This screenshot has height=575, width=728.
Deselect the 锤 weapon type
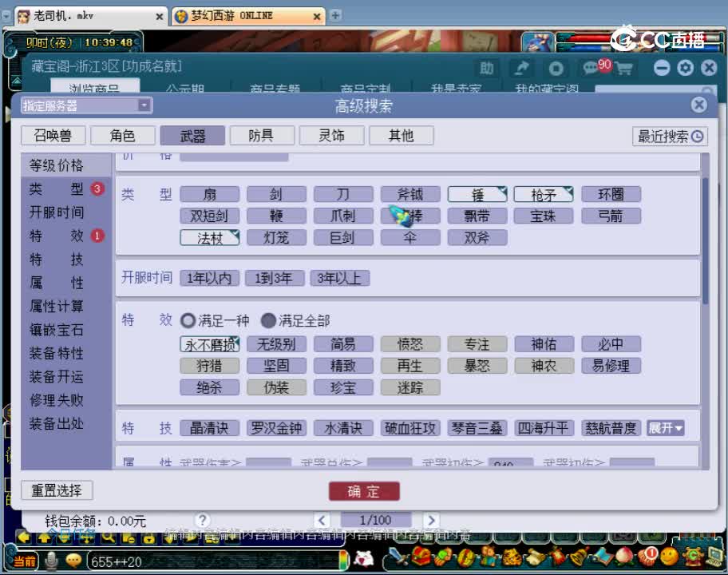coord(477,195)
